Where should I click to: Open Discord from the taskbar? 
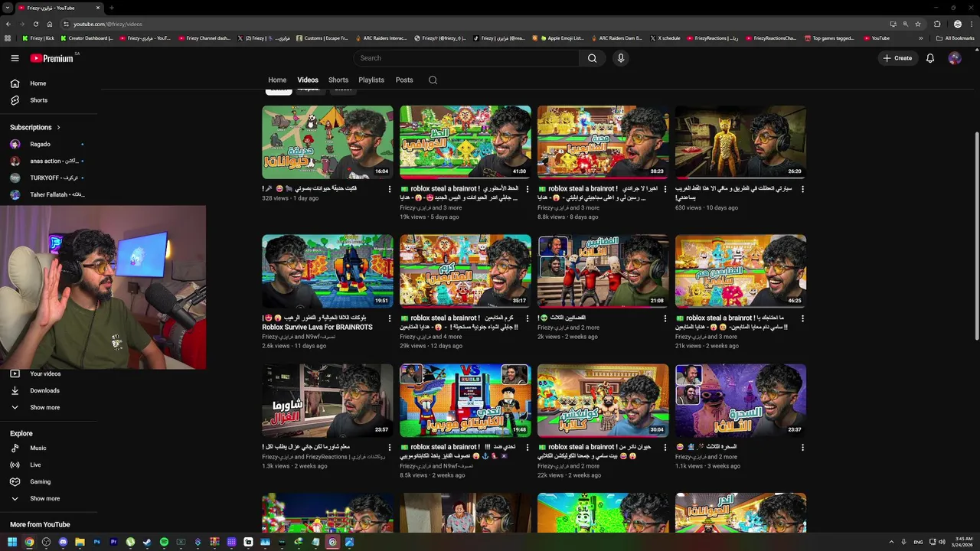[x=63, y=542]
